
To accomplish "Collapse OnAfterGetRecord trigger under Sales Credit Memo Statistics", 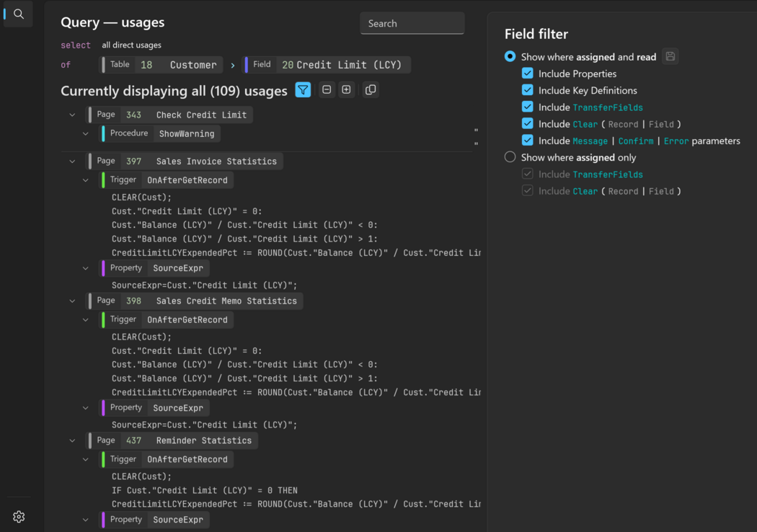I will coord(86,319).
